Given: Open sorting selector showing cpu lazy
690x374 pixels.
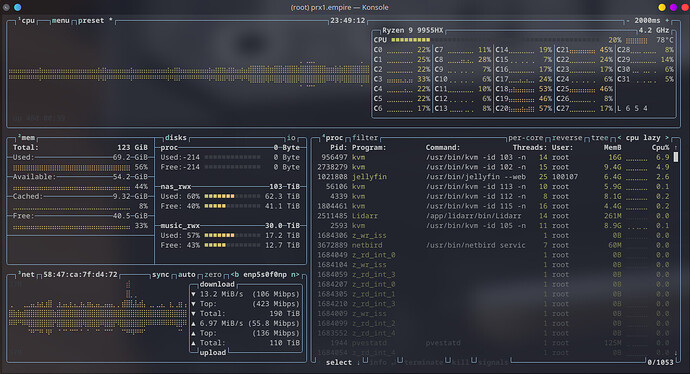Looking at the screenshot, I should (x=643, y=138).
